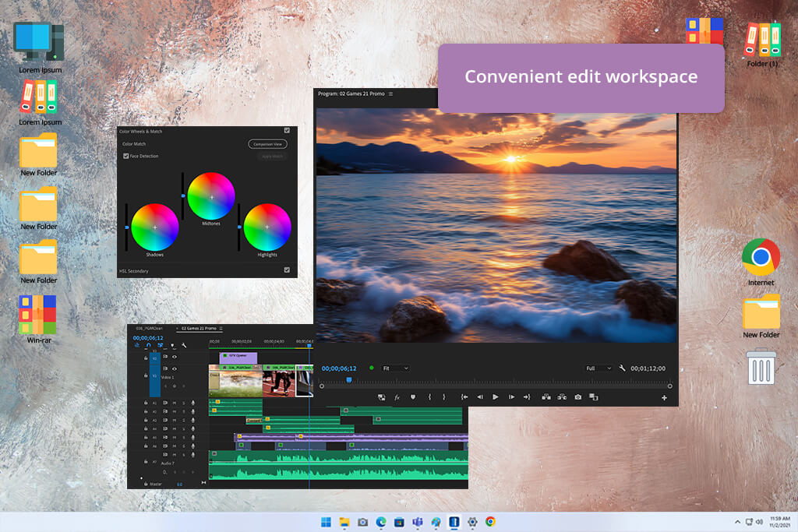798x532 pixels.
Task: Open the Win-rar desktop icon
Action: coord(39,320)
